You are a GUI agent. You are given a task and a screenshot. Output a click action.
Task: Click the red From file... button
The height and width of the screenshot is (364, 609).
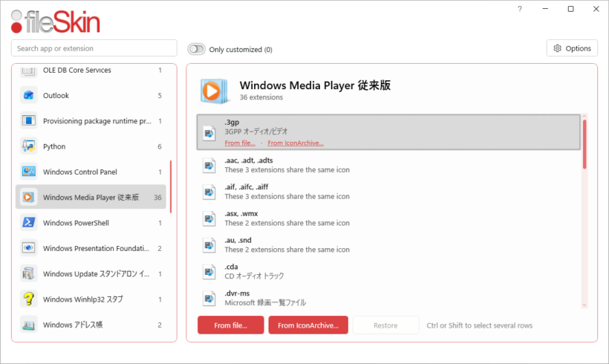[x=231, y=325]
